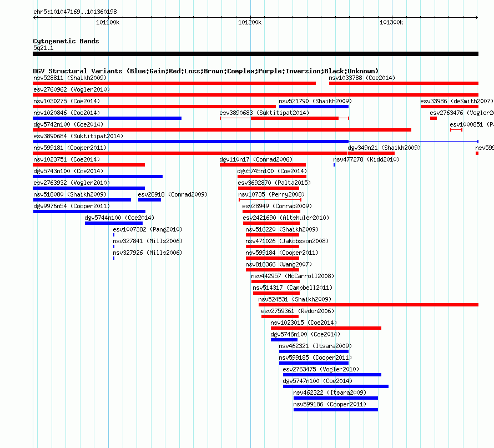The height and width of the screenshot is (448, 494).
Task: Click the nsv599184 (Cooper2011) label
Action: click(282, 253)
